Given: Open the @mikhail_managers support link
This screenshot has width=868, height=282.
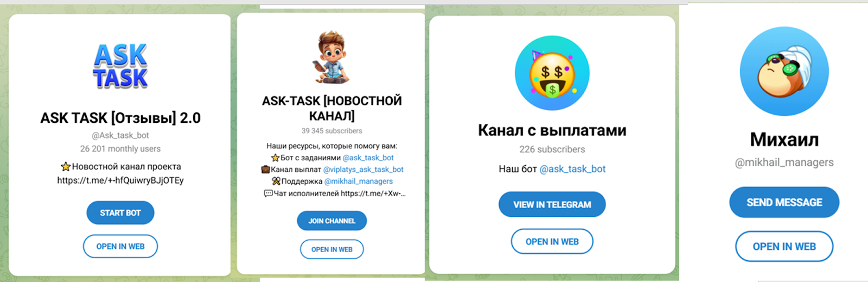Looking at the screenshot, I should pos(359,181).
